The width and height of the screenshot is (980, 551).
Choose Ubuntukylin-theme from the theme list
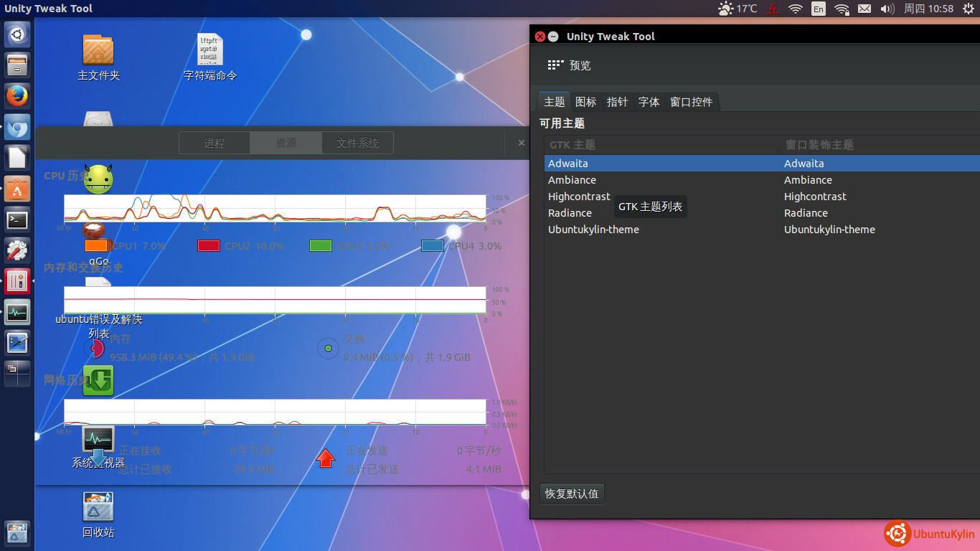(593, 230)
